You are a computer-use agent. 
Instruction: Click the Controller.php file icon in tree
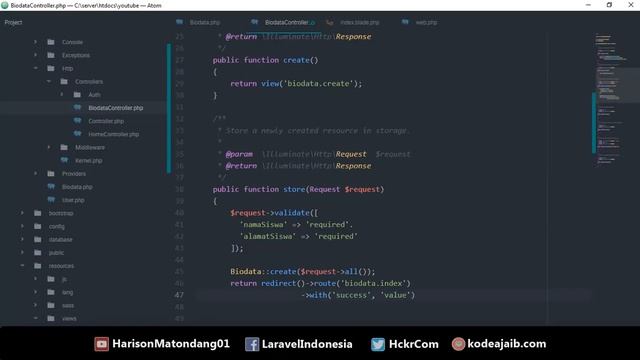point(77,121)
